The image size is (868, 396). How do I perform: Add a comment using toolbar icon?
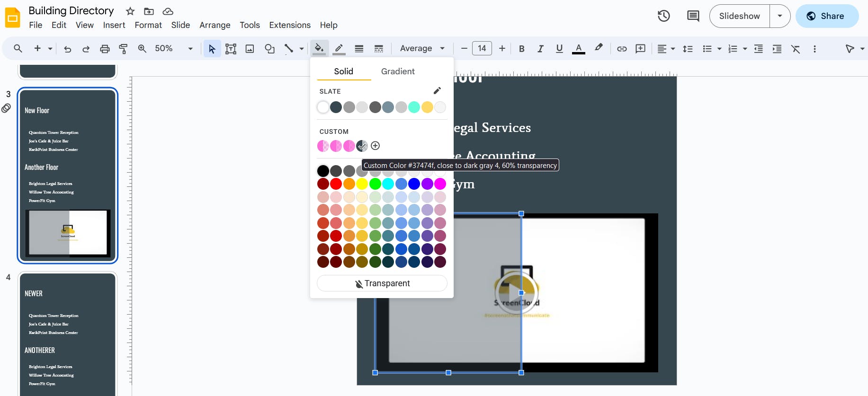(640, 49)
